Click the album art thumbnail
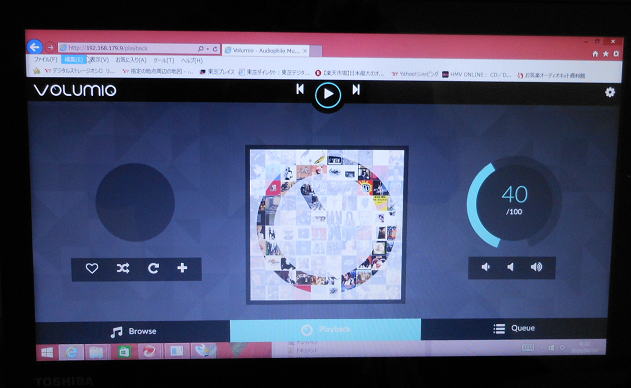 [326, 225]
